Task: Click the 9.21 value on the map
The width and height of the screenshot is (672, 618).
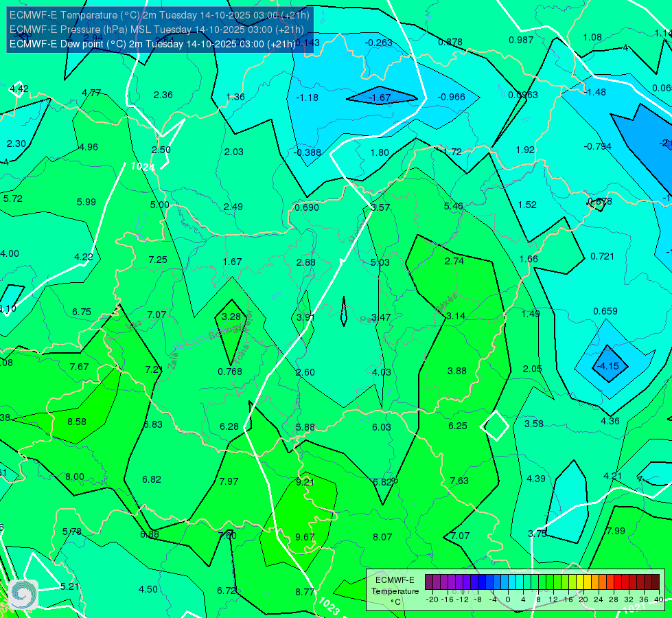Action: point(305,482)
